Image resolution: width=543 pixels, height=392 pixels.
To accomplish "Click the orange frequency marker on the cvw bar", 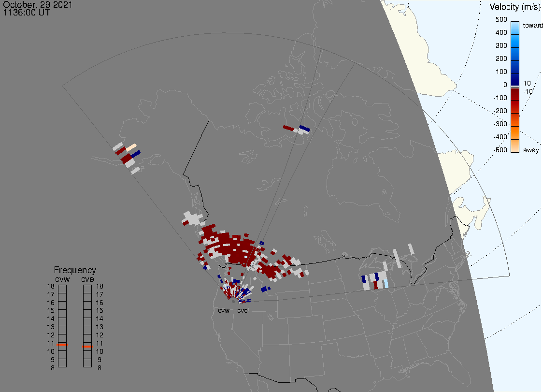I will click(62, 345).
